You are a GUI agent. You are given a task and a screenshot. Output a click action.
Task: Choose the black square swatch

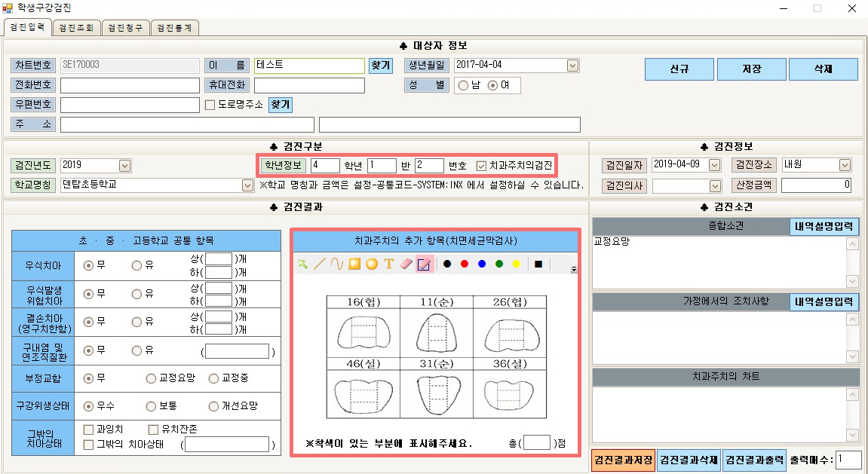pos(538,265)
